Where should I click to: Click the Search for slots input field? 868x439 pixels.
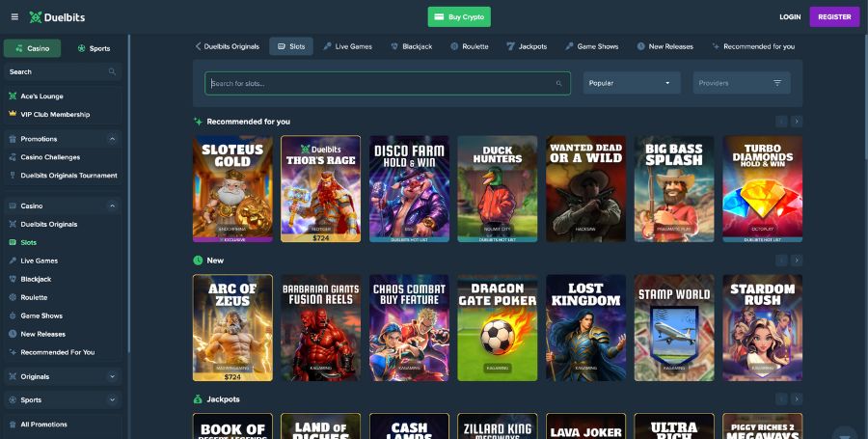click(388, 83)
